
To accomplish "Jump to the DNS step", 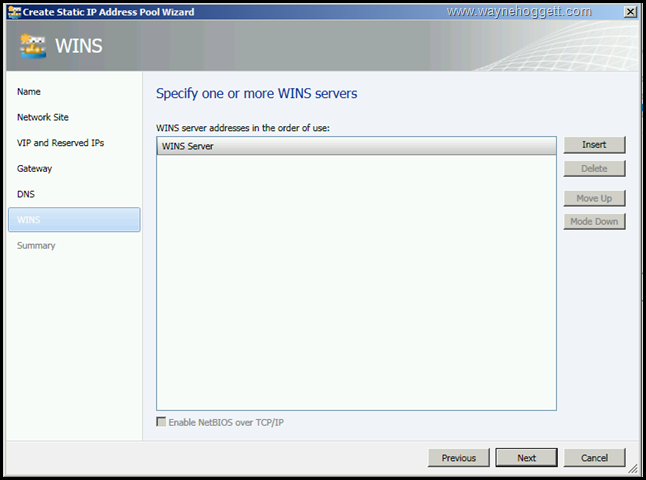I will point(26,194).
